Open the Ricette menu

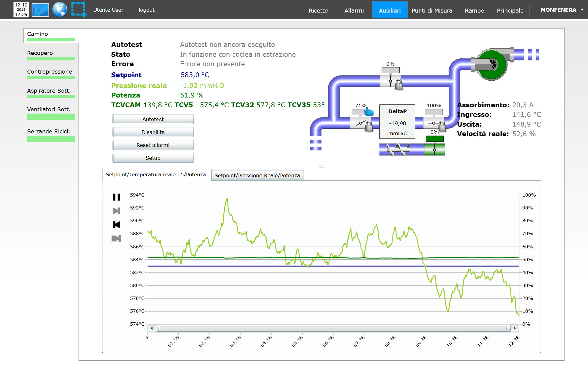(318, 10)
